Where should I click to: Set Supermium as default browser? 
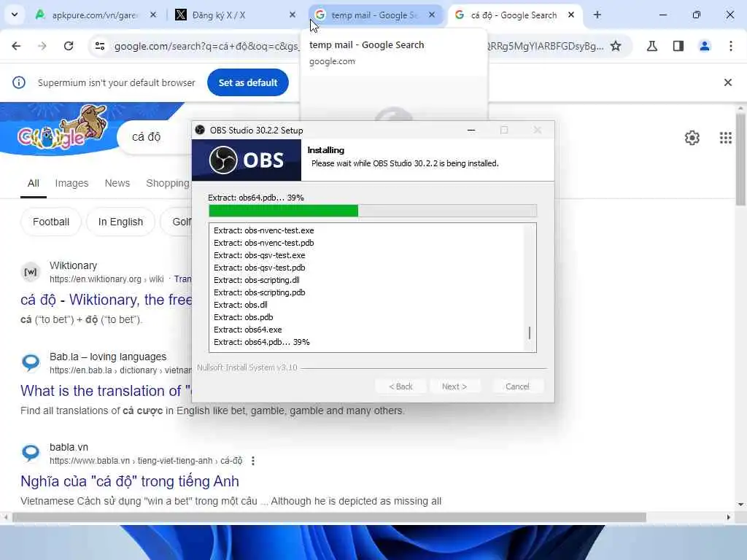[248, 82]
